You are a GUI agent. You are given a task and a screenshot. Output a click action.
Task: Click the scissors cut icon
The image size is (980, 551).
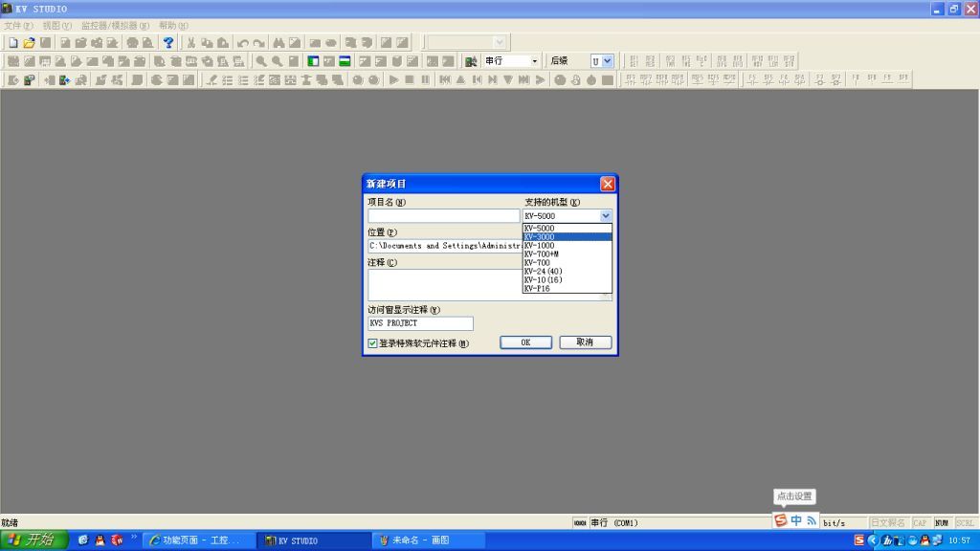tap(191, 43)
